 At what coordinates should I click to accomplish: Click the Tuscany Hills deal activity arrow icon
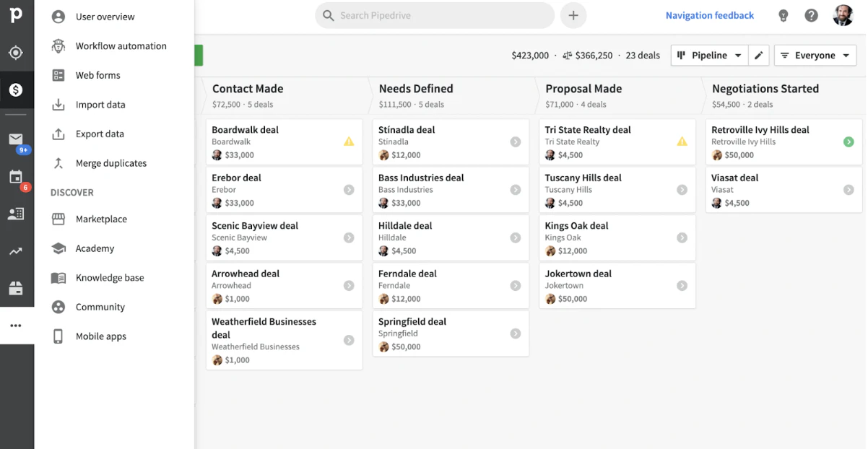pyautogui.click(x=682, y=190)
